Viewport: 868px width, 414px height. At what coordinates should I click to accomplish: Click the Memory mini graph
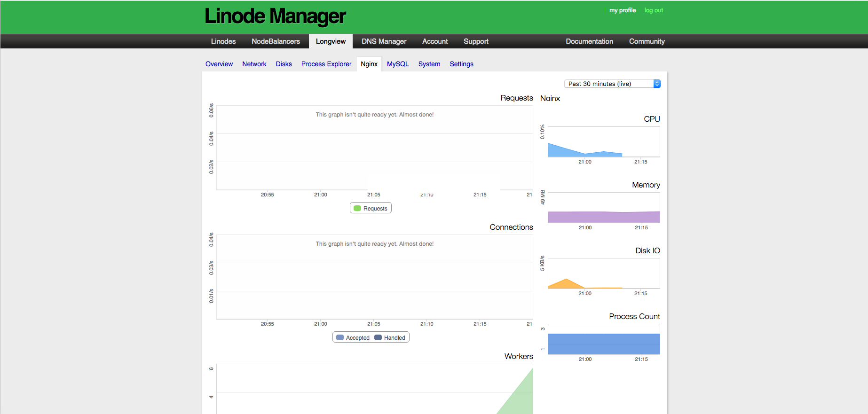[604, 207]
